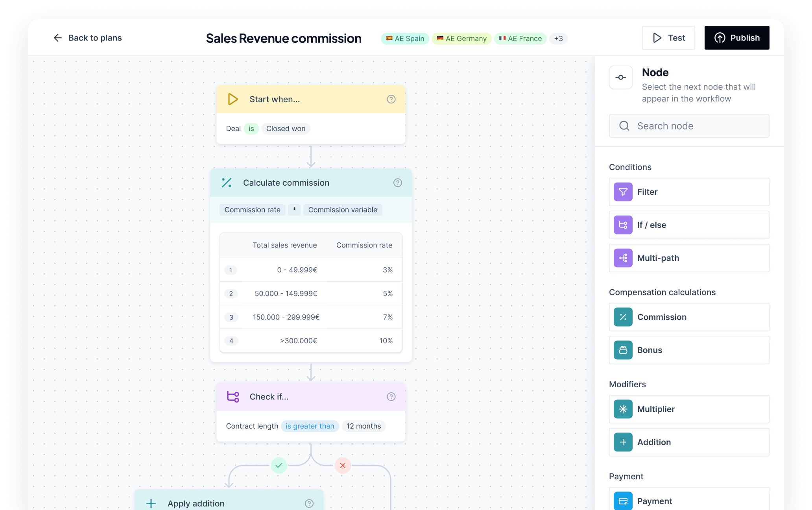Open help for Check if node

pyautogui.click(x=391, y=397)
